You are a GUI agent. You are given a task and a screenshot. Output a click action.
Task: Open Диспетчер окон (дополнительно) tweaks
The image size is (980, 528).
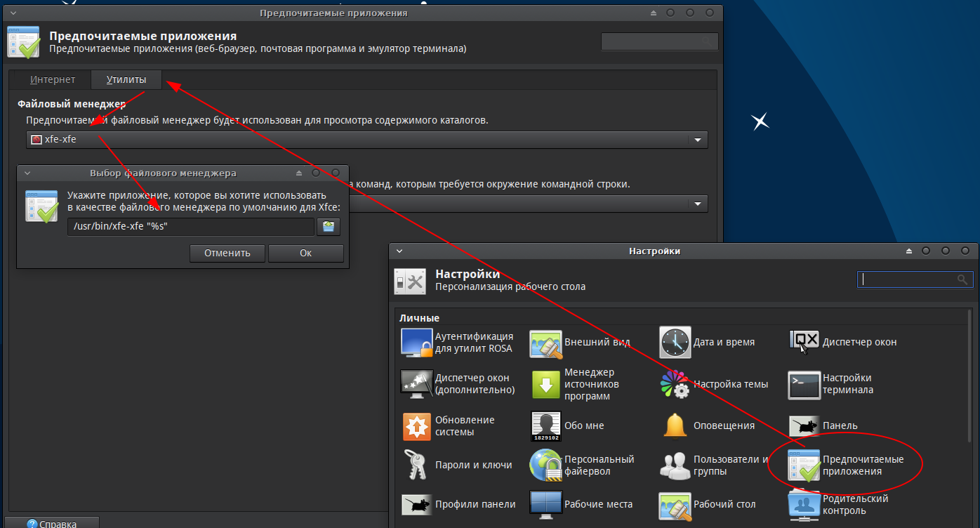458,383
